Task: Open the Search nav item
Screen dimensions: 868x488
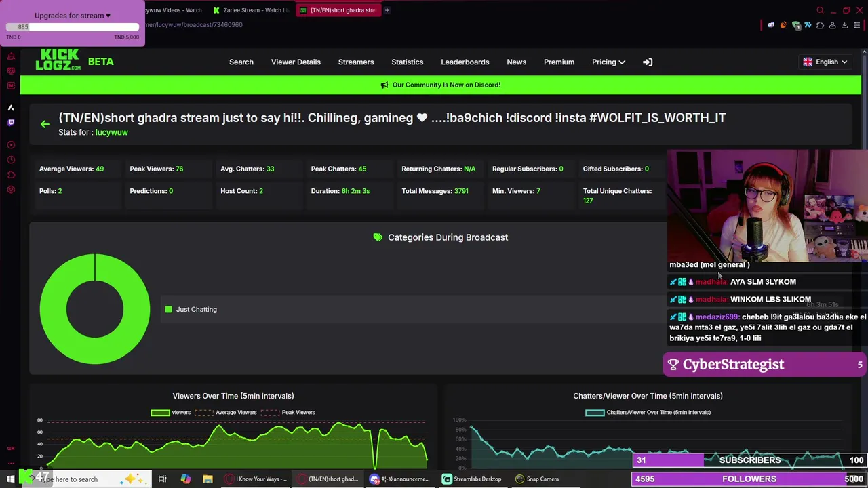Action: pyautogui.click(x=241, y=62)
